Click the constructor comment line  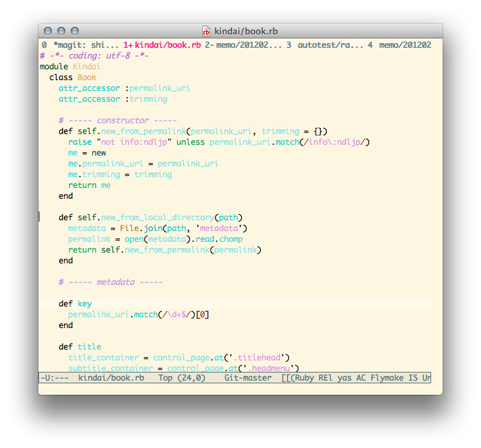coord(118,121)
